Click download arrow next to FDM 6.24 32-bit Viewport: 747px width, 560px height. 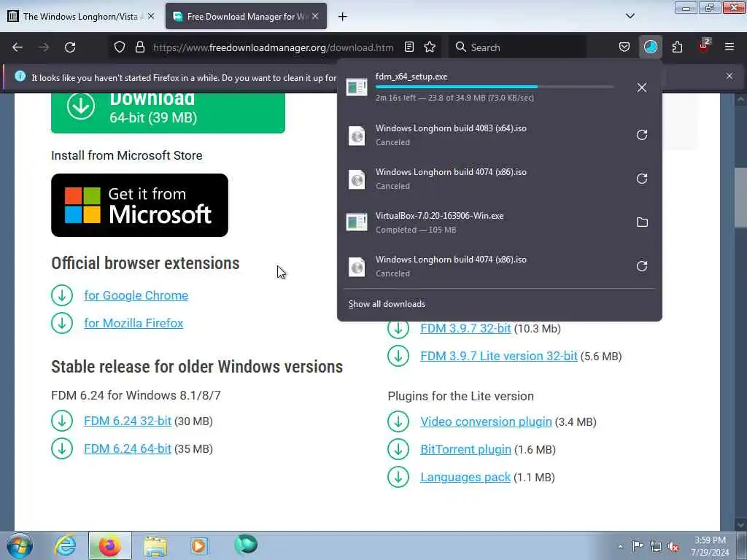[x=62, y=421]
